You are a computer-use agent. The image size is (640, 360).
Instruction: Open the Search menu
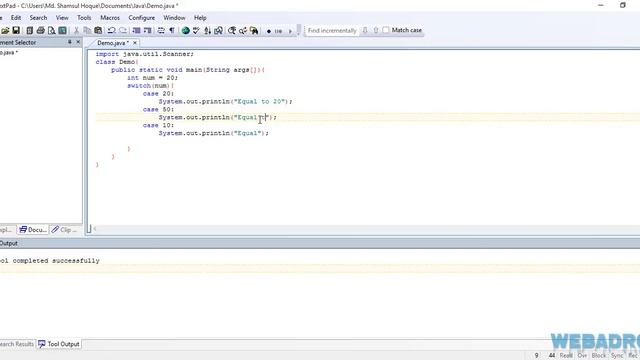pos(38,18)
